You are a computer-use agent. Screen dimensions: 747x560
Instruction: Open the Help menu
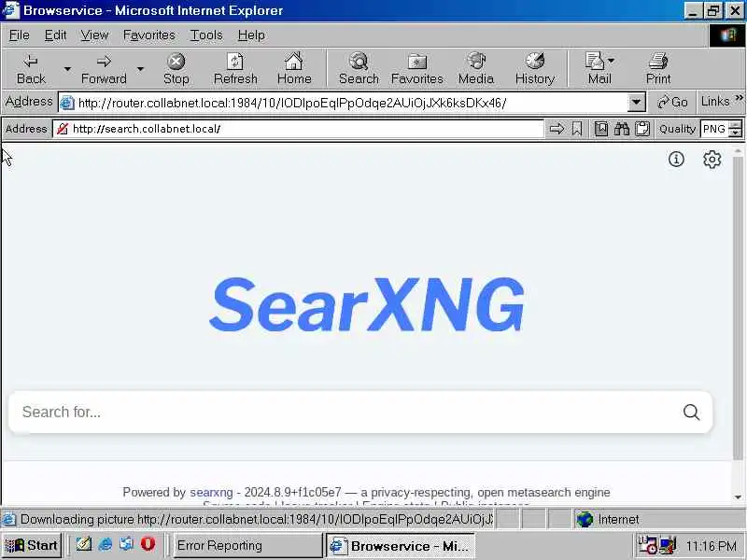coord(251,35)
